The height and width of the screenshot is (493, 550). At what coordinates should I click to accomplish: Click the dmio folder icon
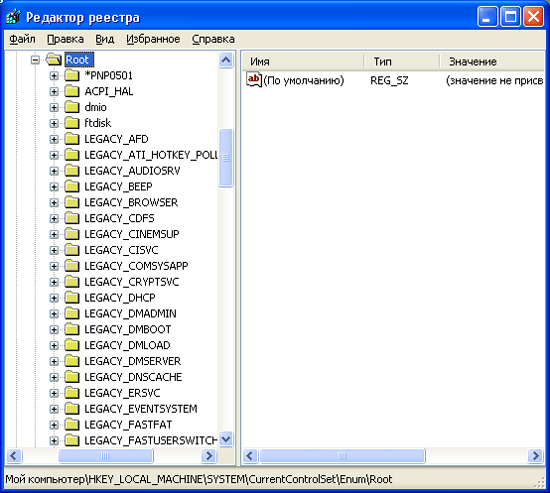click(x=72, y=107)
